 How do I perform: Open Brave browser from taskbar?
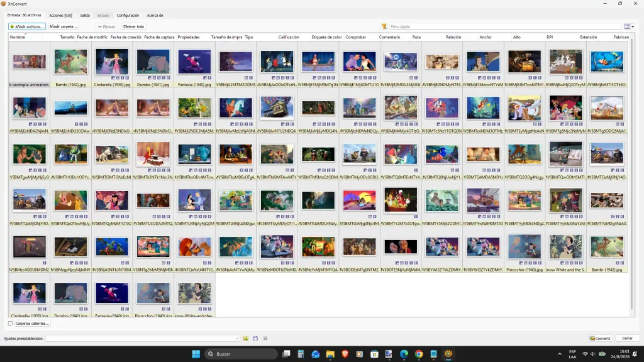(345, 354)
